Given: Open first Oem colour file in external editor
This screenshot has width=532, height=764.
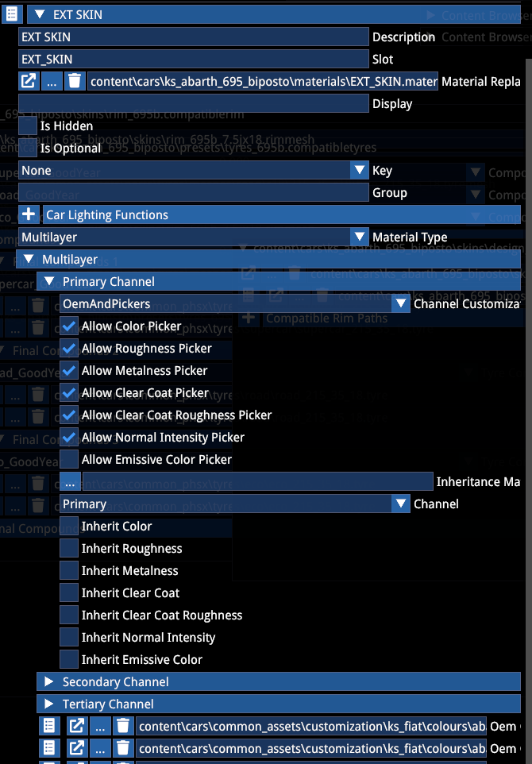Looking at the screenshot, I should tap(76, 727).
